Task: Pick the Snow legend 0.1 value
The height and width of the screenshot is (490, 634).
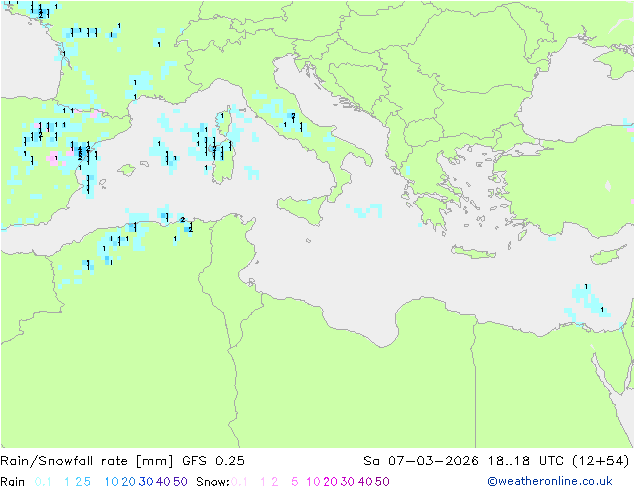Action: click(x=239, y=482)
